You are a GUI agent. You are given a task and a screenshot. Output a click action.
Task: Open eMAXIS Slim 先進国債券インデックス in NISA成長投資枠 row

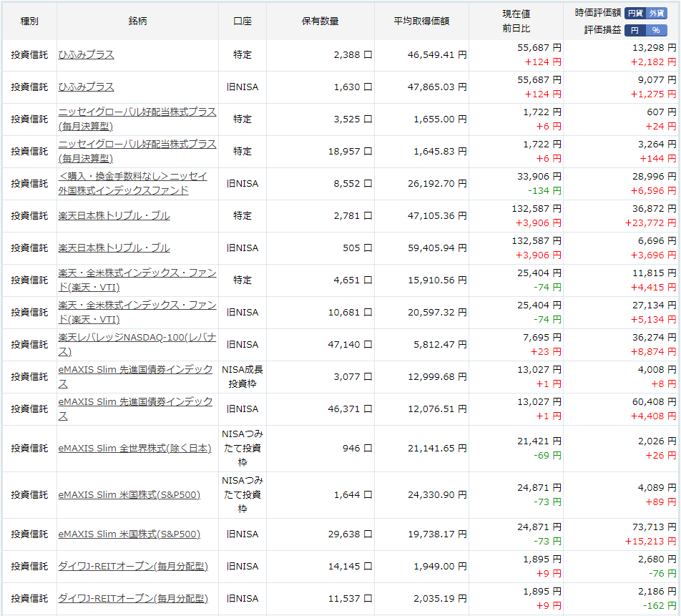click(135, 376)
